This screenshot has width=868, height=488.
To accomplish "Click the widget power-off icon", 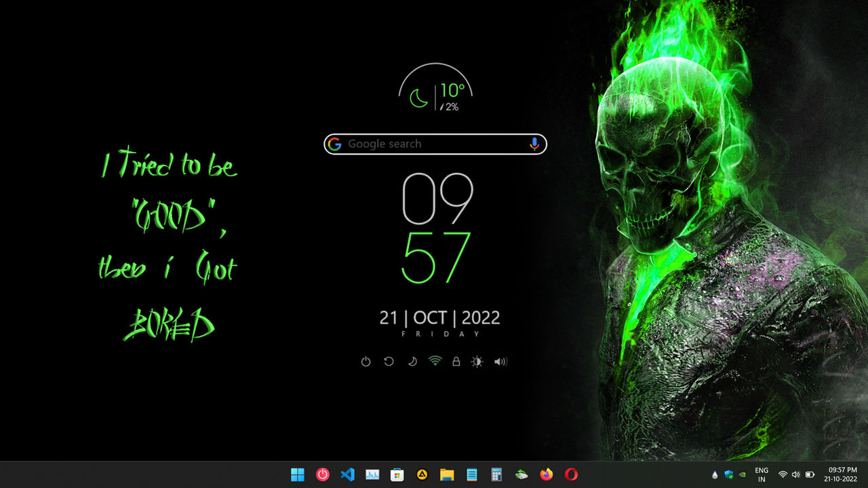I will (366, 362).
